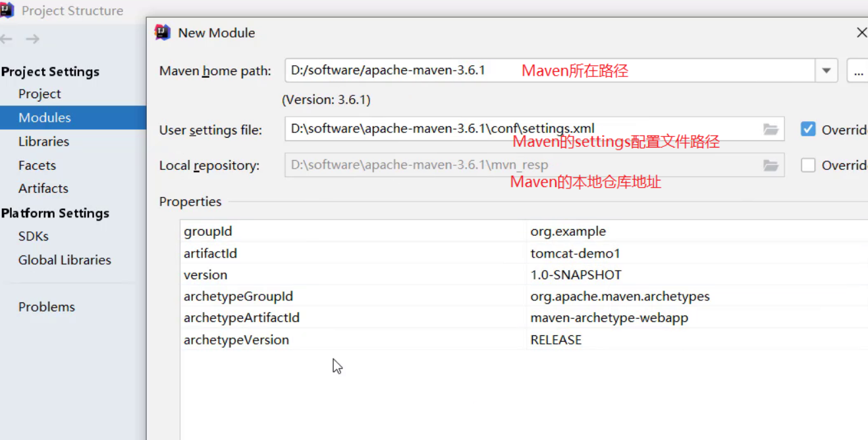This screenshot has height=440, width=868.
Task: Enable Override checkbox for Local repository
Action: (808, 165)
